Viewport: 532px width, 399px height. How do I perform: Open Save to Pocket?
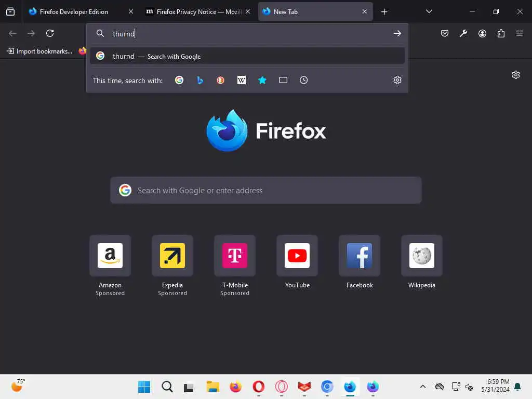pyautogui.click(x=445, y=33)
